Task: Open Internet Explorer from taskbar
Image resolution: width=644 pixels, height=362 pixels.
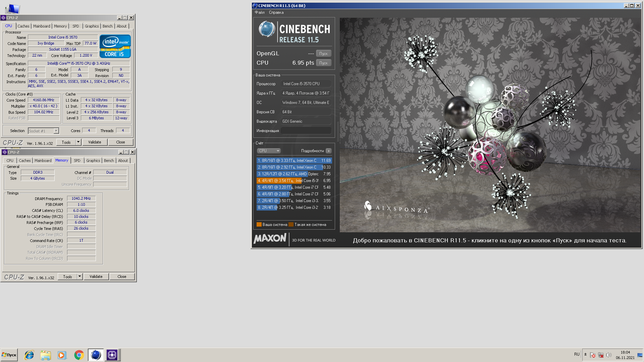Action: (29, 355)
